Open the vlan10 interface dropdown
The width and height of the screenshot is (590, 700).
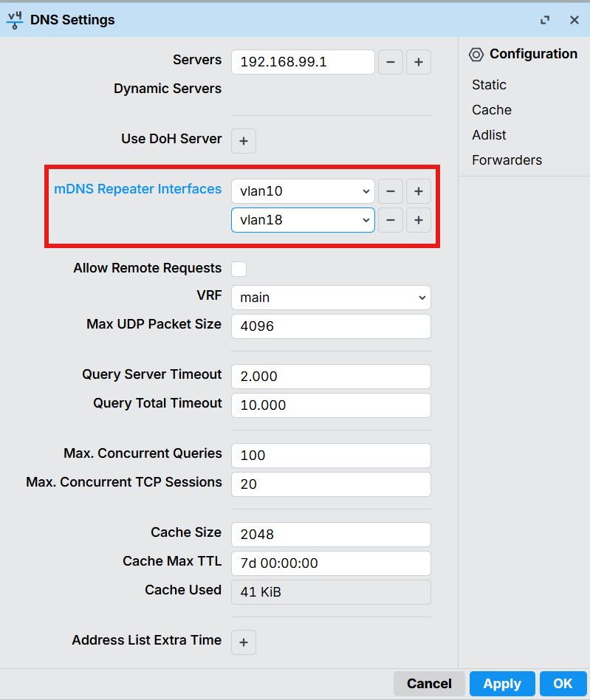[303, 191]
